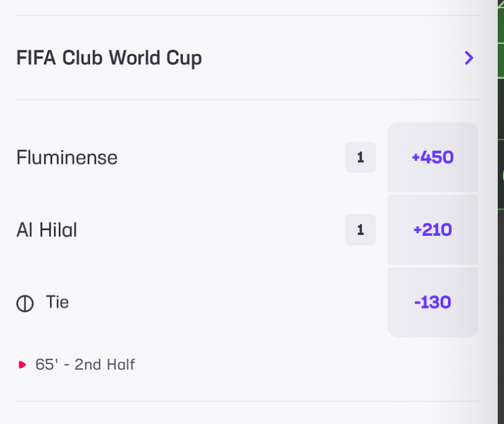This screenshot has width=504, height=424.
Task: Click the half-circle Tie icon
Action: (x=25, y=303)
